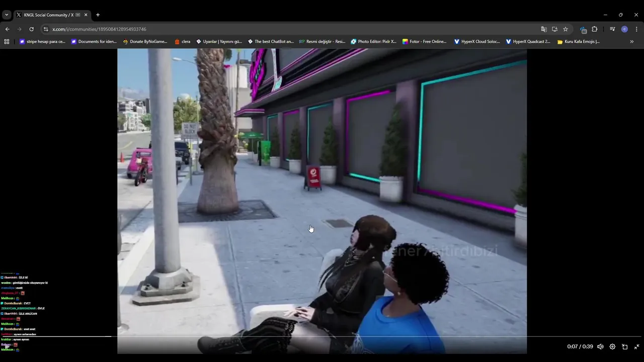The height and width of the screenshot is (362, 644).
Task: View site information beside the URL
Action: click(x=46, y=29)
